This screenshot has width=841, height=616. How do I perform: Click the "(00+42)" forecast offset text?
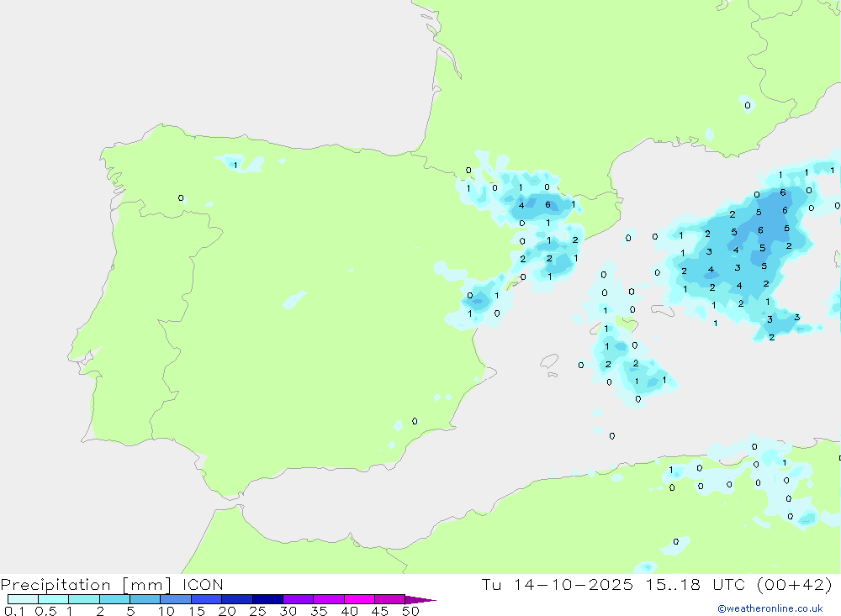795,584
